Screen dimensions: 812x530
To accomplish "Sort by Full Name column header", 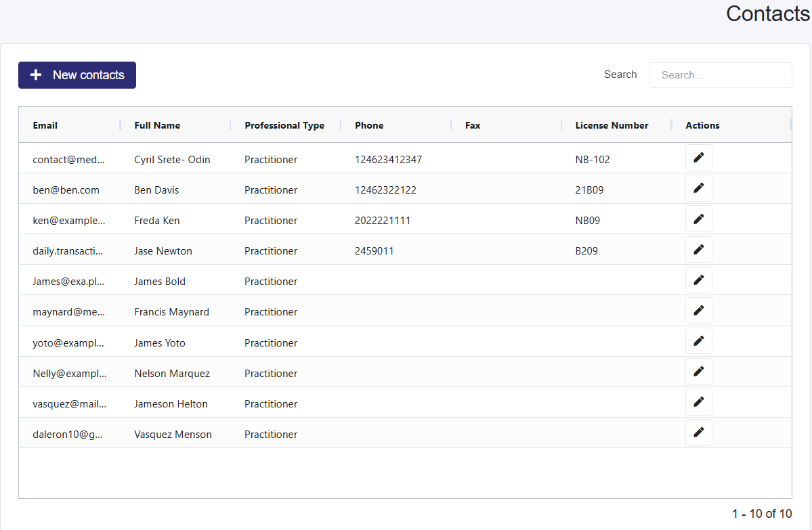I will click(x=157, y=125).
